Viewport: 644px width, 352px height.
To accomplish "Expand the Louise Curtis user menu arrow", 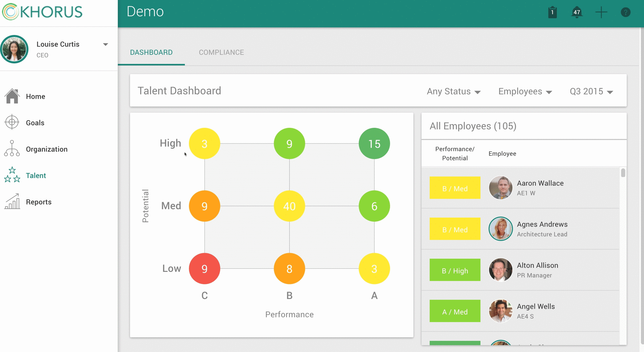I will 106,44.
